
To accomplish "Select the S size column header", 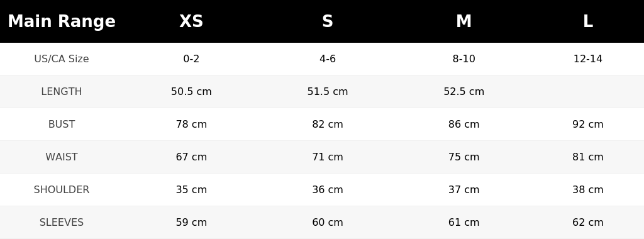I will point(327,21).
